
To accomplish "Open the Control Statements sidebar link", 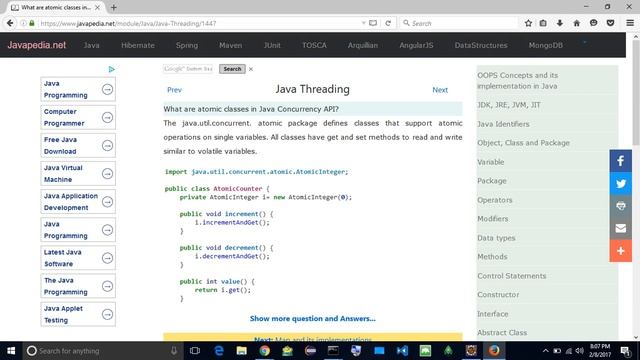I will tap(512, 276).
